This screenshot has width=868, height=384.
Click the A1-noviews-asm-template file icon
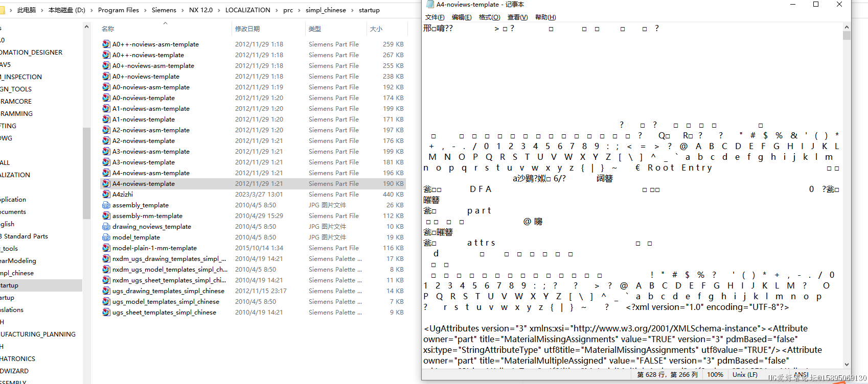[x=106, y=108]
